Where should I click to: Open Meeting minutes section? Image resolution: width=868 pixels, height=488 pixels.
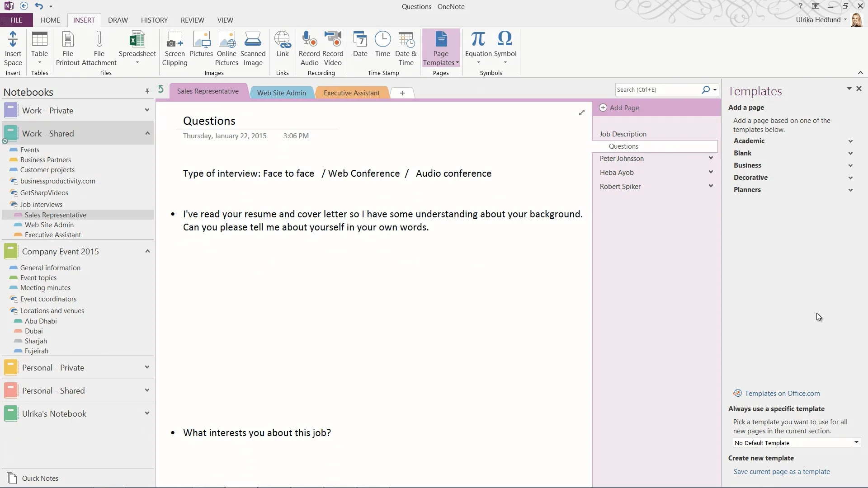(45, 287)
